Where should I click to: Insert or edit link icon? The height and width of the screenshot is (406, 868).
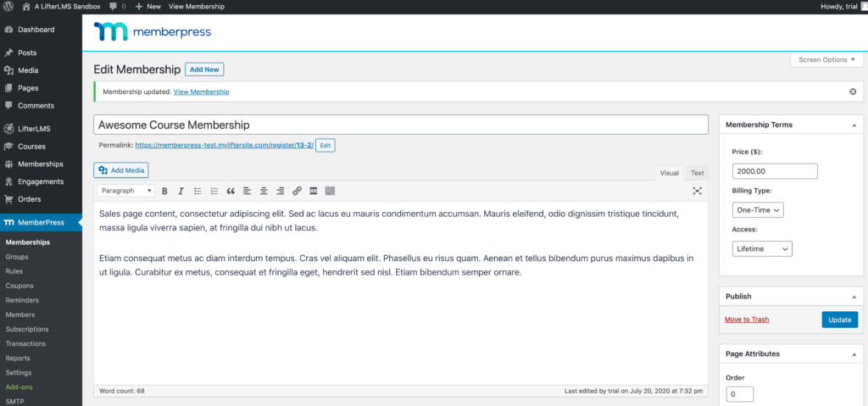[297, 191]
